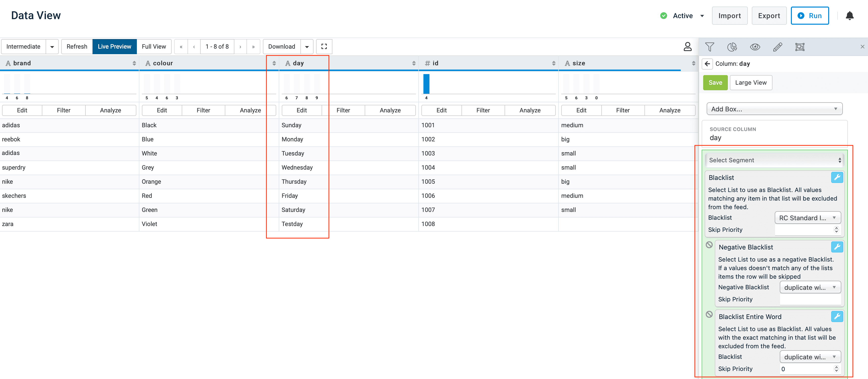Click the green Save button

(715, 83)
